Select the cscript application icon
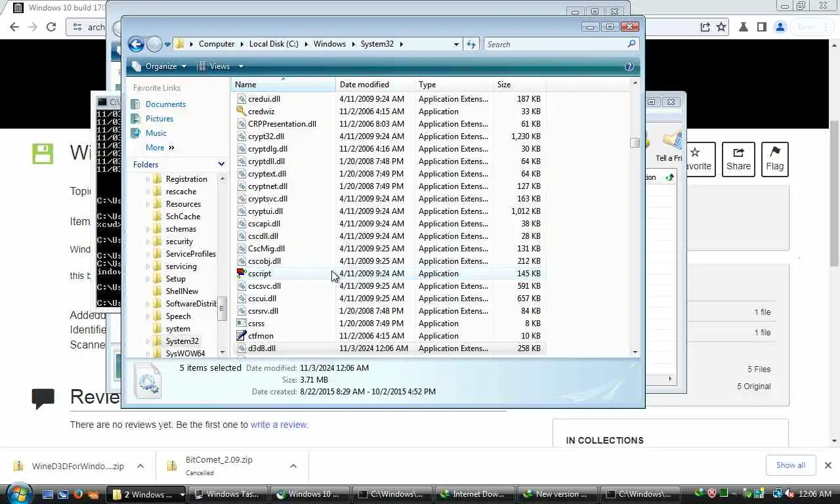Image resolution: width=840 pixels, height=504 pixels. pos(241,274)
